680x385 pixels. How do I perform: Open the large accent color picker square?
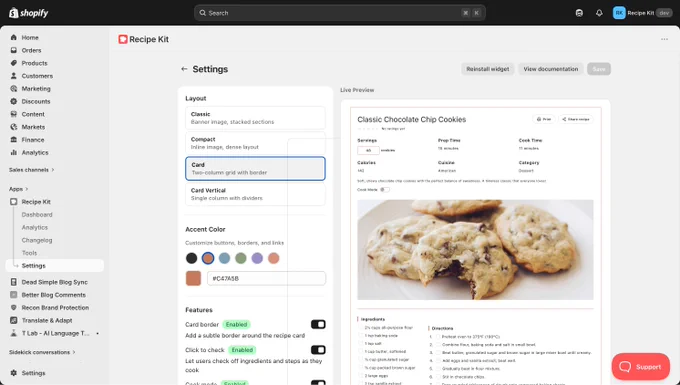pos(193,278)
